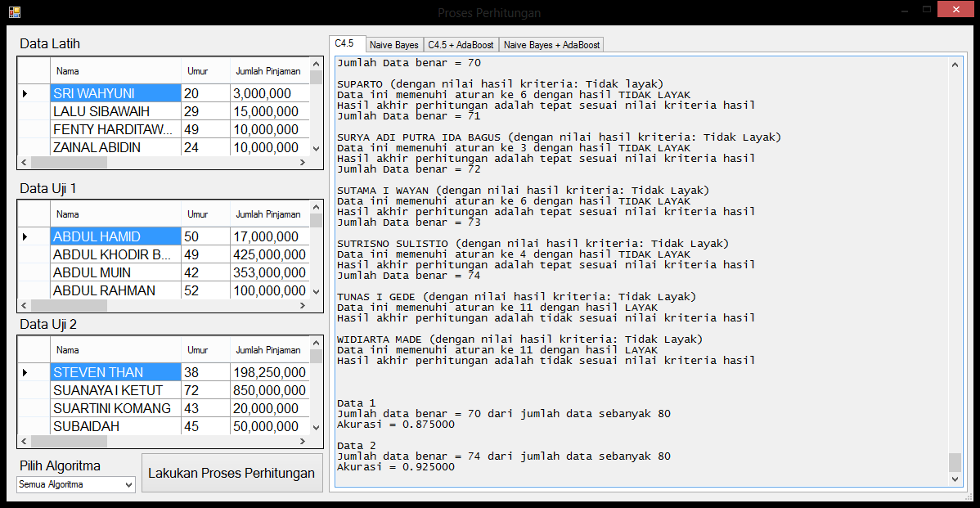
Task: Select the Naive Bayes + AdaBoost tab
Action: [551, 45]
